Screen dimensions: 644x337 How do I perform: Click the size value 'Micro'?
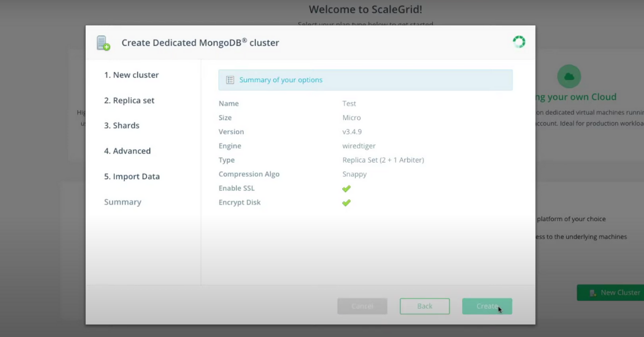click(x=352, y=118)
